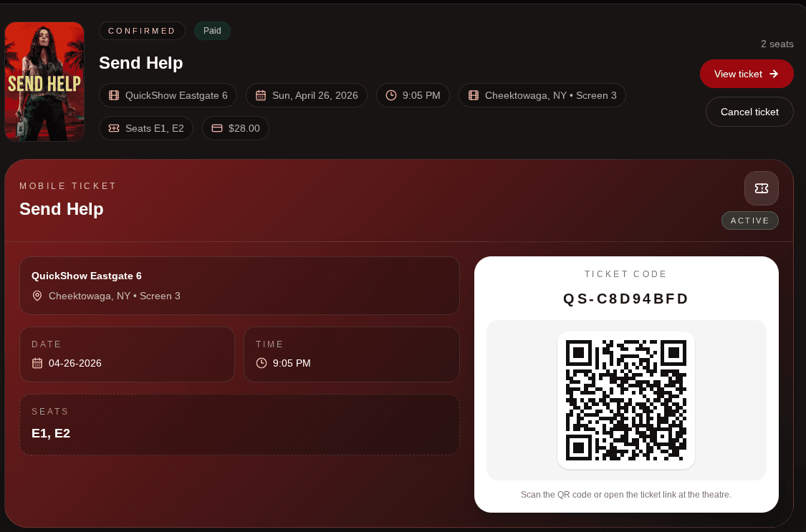Click the ticket QR code
This screenshot has height=532, width=806.
626,400
